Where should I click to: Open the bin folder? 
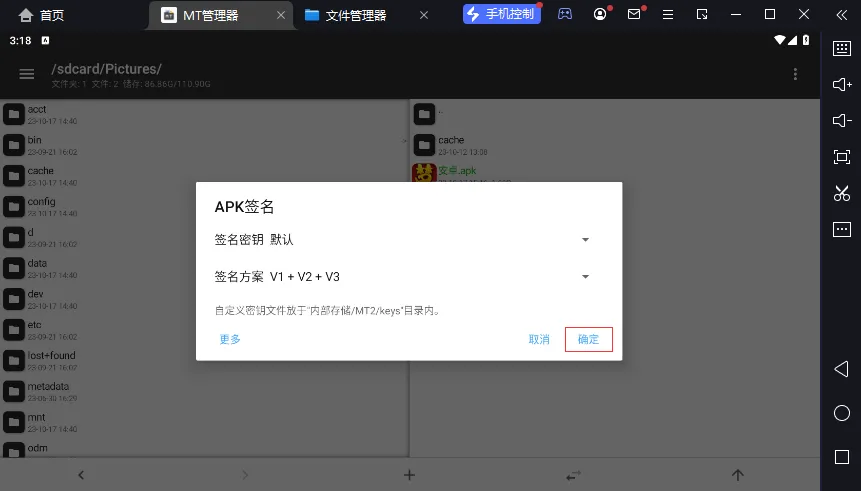click(x=205, y=145)
